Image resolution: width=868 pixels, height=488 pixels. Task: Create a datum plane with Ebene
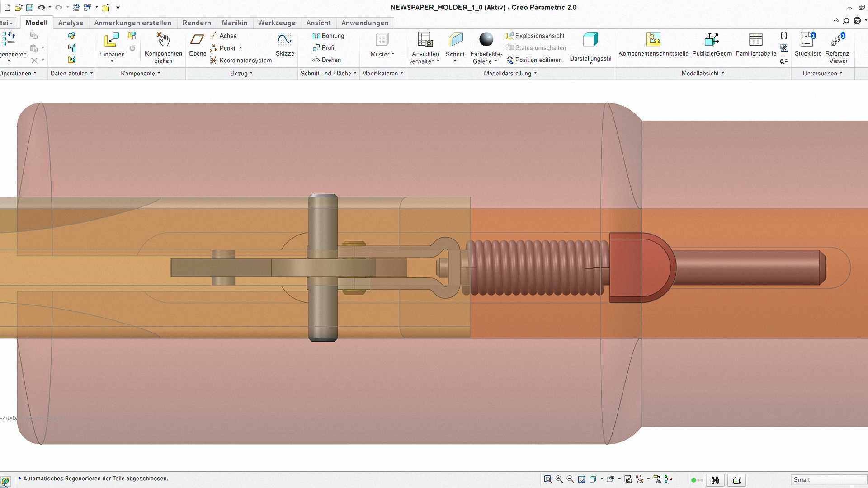pyautogui.click(x=198, y=44)
